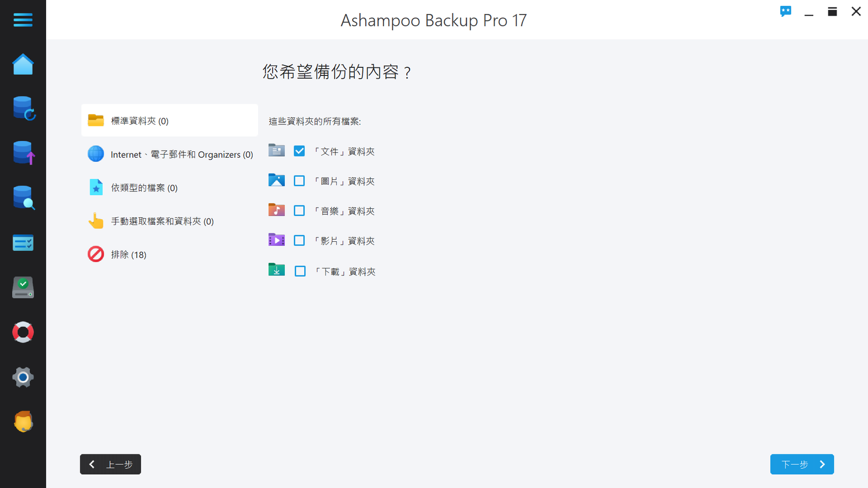
Task: Open the checklist tasks icon in sidebar
Action: (x=23, y=243)
